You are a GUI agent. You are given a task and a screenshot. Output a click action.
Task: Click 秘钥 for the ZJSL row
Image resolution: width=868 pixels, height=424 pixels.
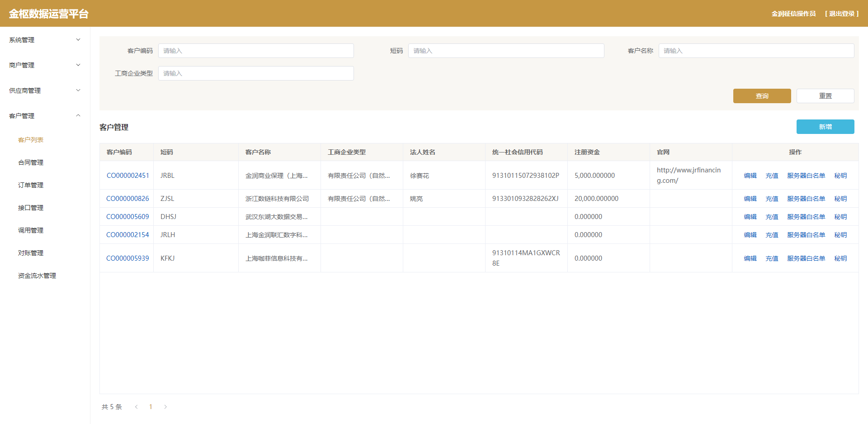(x=841, y=199)
